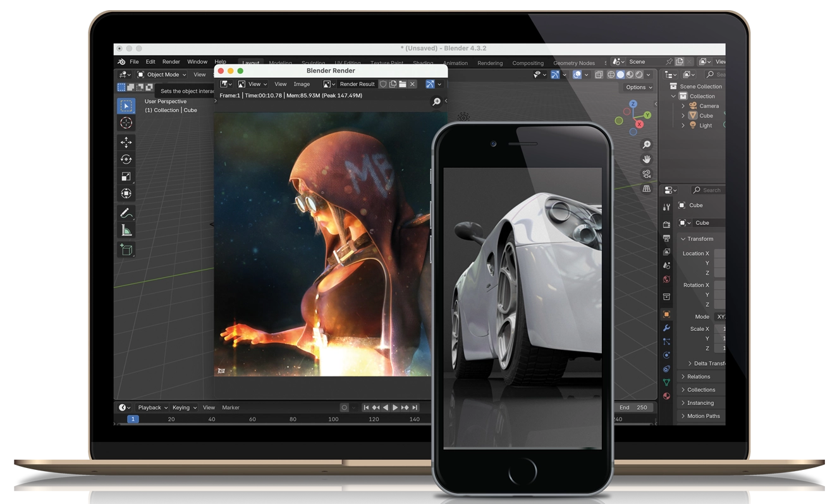Open the Object Mode dropdown
Image resolution: width=837 pixels, height=504 pixels.
click(162, 75)
